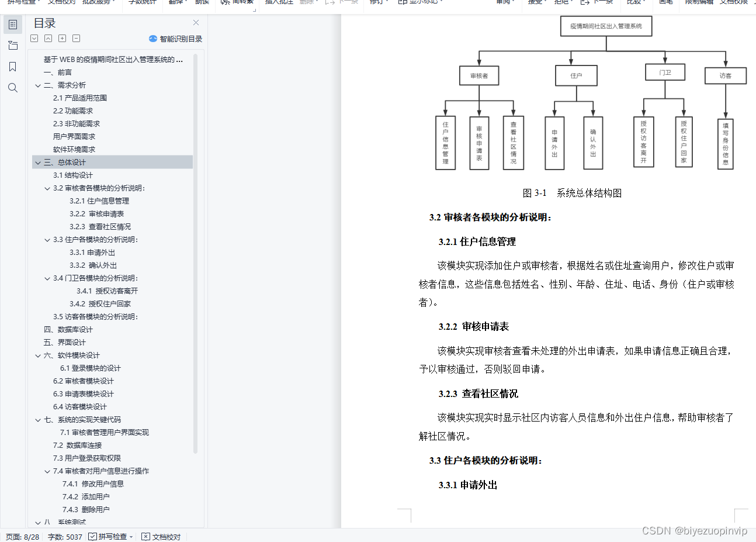
Task: Click the 目录 panel vertical scrollbar
Action: [x=196, y=254]
